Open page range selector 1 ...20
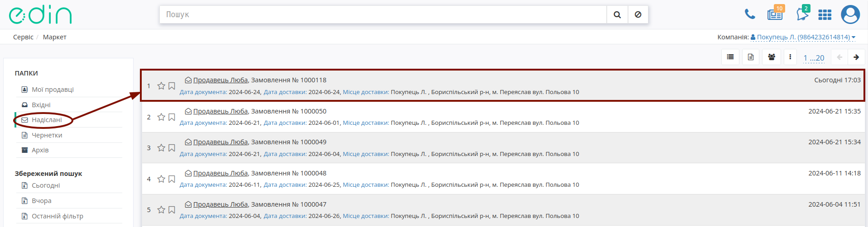This screenshot has height=227, width=868. click(x=814, y=58)
